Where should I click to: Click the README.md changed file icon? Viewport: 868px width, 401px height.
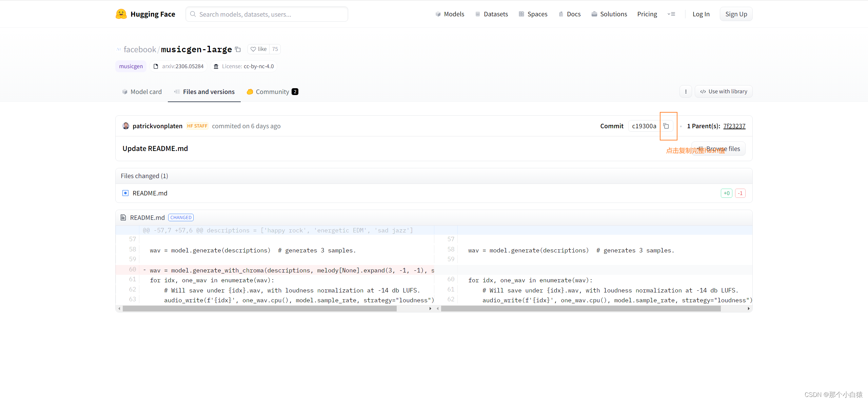(125, 193)
